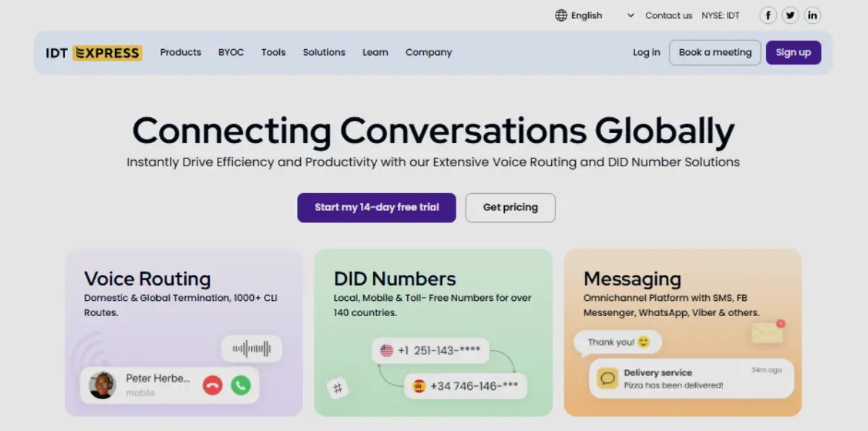This screenshot has width=868, height=431.
Task: Click the US flag icon
Action: pos(387,351)
